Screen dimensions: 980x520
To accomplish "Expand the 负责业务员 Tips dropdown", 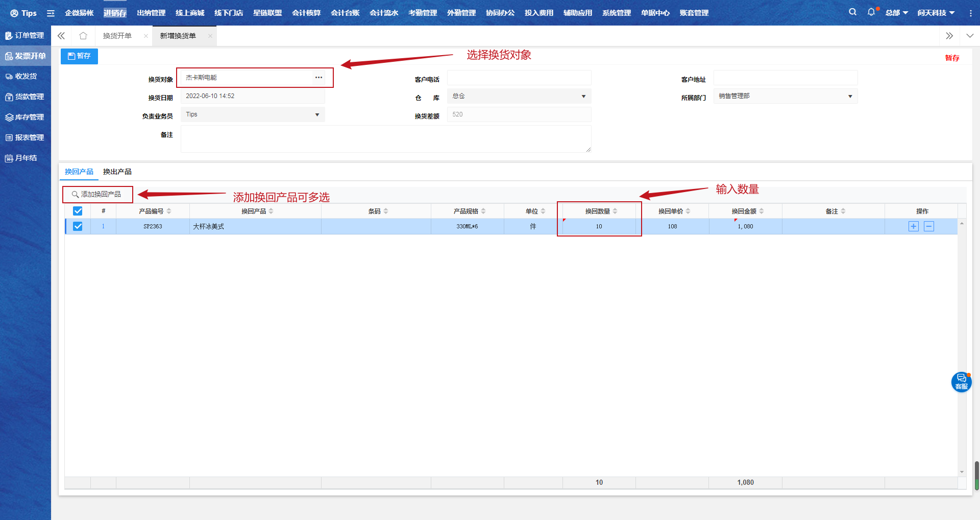I will (x=253, y=114).
